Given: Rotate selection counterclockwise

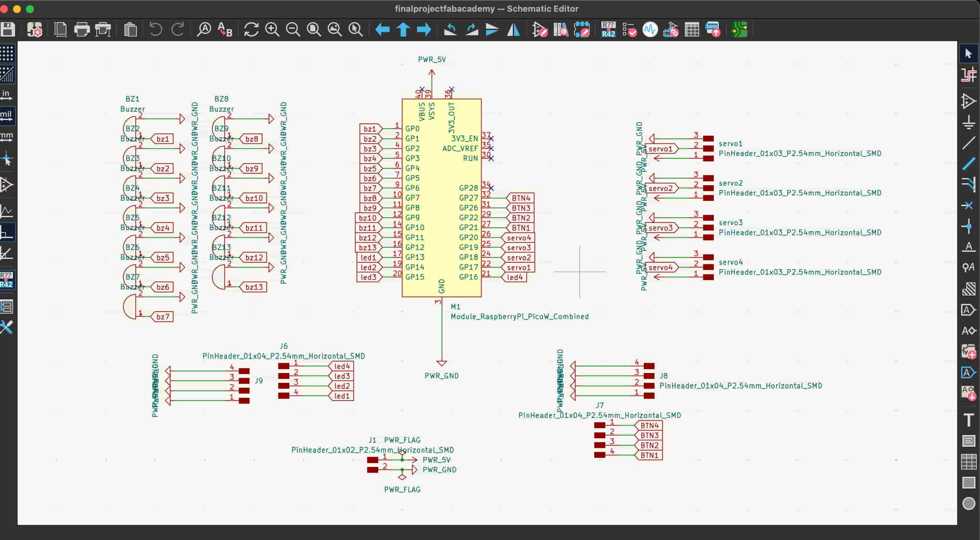Looking at the screenshot, I should (x=451, y=29).
